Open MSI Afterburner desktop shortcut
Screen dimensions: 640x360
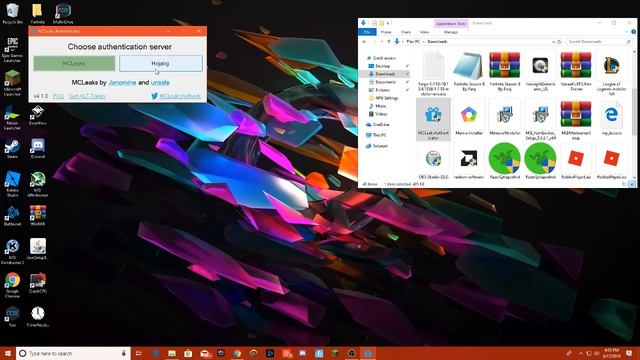click(x=38, y=184)
